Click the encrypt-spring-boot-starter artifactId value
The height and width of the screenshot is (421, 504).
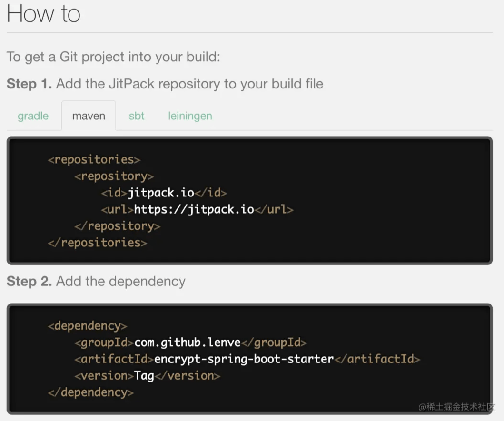point(244,359)
